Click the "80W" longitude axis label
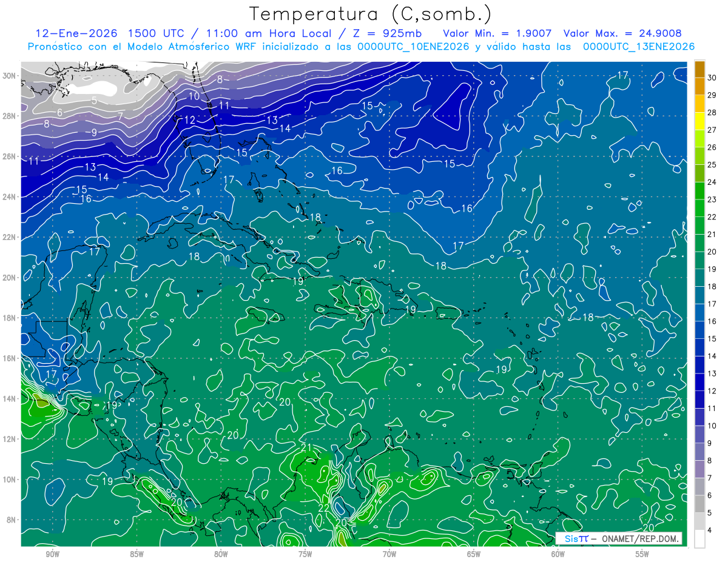Image resolution: width=728 pixels, height=562 pixels. (x=221, y=554)
